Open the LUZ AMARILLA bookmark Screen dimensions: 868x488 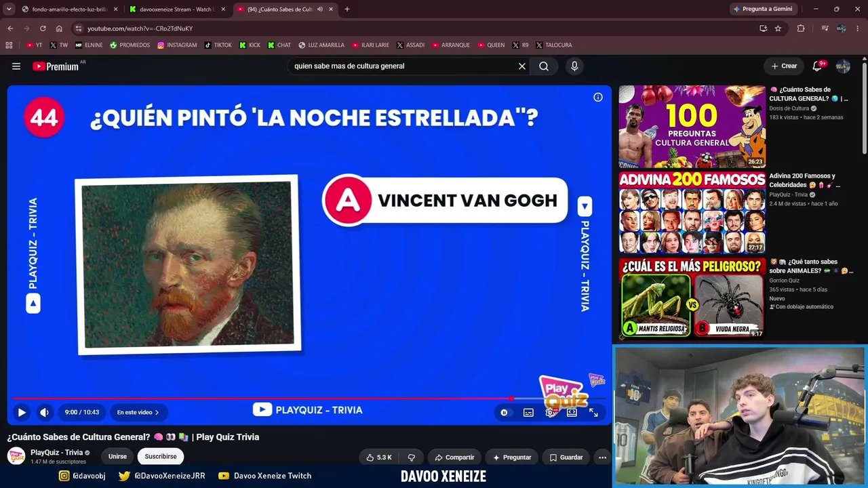pyautogui.click(x=321, y=45)
